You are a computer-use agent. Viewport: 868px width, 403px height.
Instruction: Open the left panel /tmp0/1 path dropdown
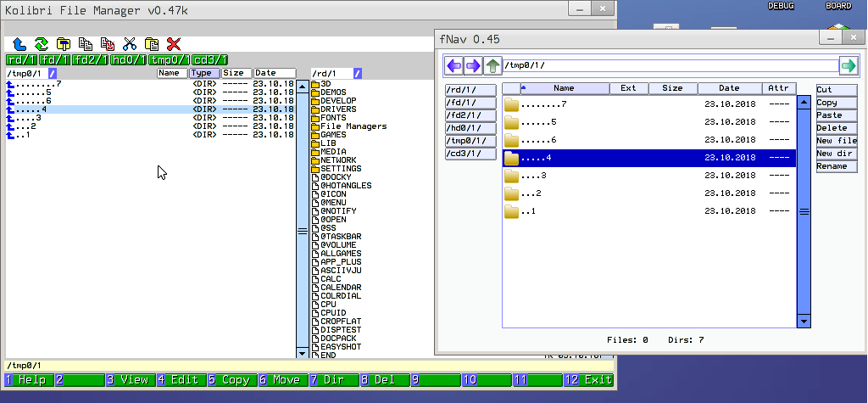tap(52, 74)
